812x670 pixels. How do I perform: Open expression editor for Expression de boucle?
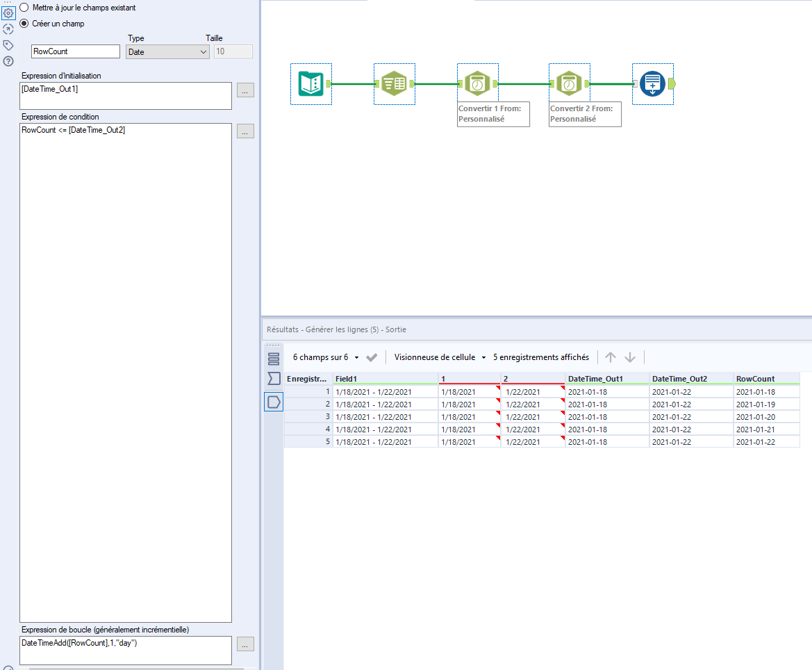(245, 644)
